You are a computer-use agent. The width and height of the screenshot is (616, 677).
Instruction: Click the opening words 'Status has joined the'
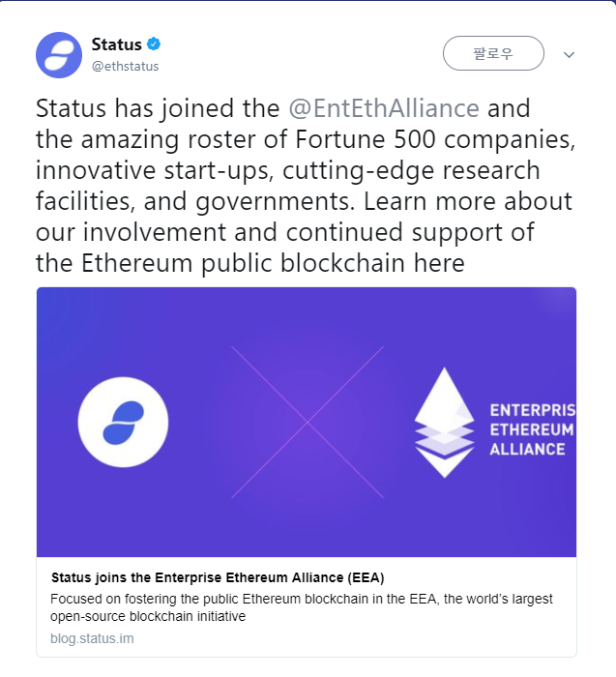(x=159, y=106)
